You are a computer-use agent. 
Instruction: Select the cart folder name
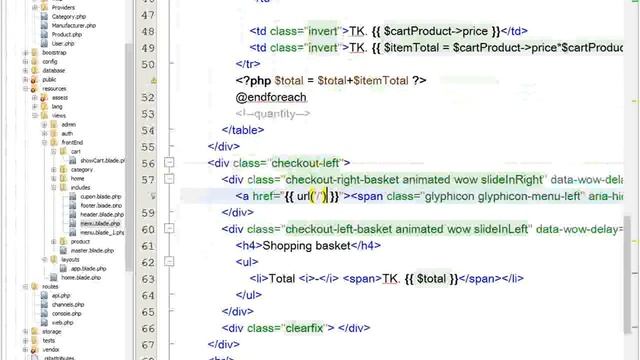pyautogui.click(x=76, y=151)
